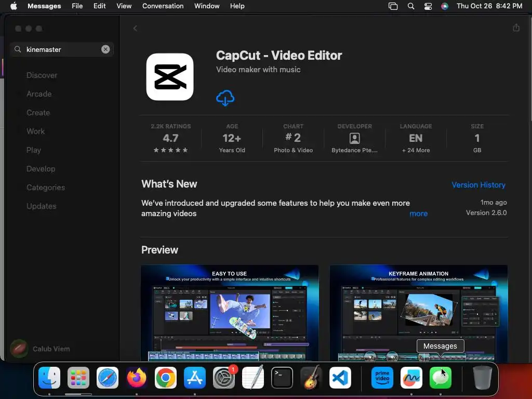Click the CapCut app icon

170,77
